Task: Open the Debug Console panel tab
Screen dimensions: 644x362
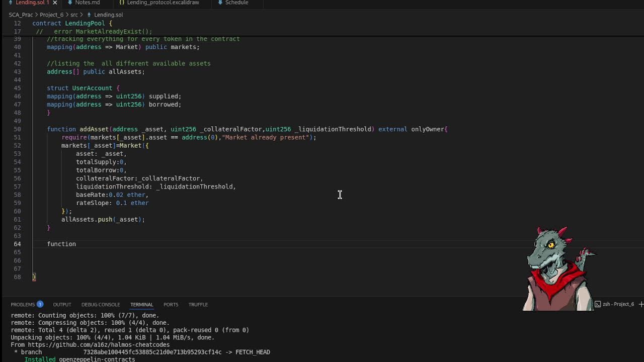Action: pyautogui.click(x=101, y=304)
